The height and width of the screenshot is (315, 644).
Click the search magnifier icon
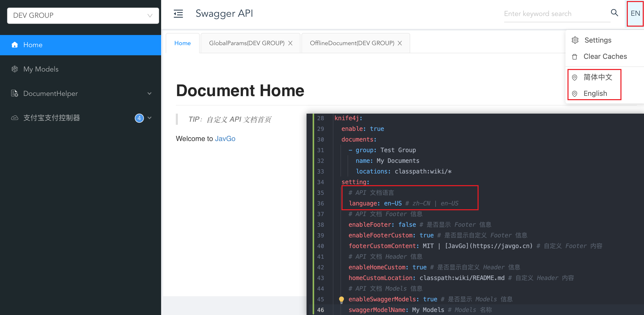[614, 13]
